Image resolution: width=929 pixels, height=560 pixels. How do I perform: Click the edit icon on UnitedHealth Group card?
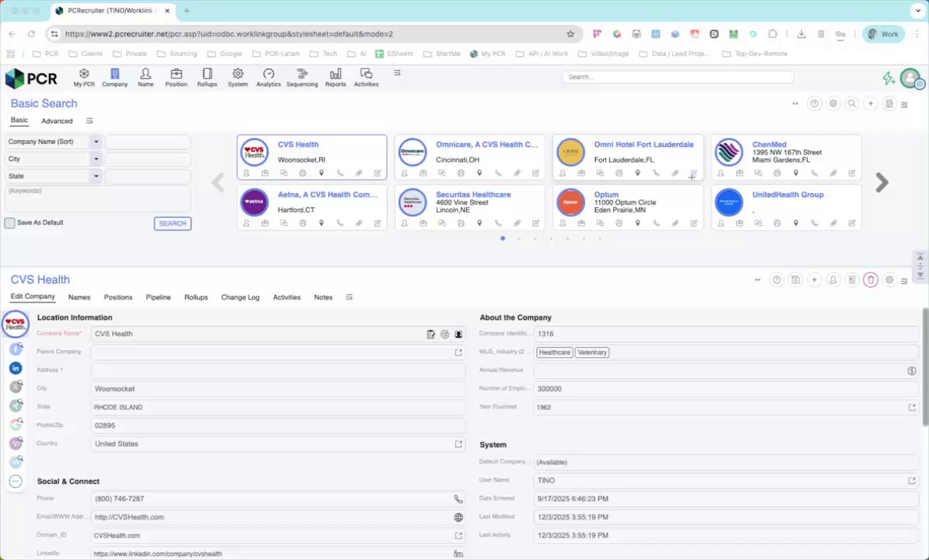point(851,223)
